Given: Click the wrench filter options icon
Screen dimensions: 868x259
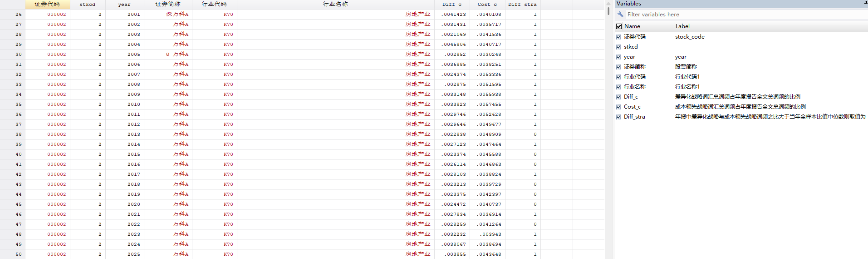Looking at the screenshot, I should point(620,15).
